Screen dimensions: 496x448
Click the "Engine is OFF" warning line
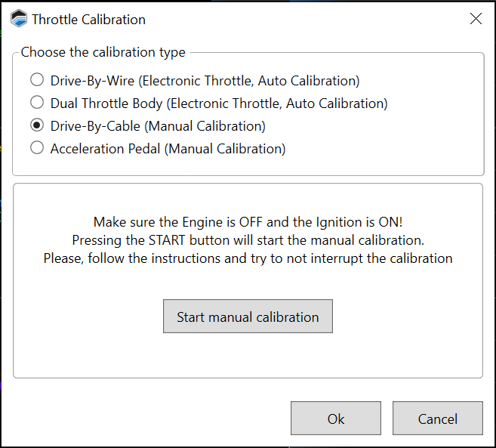point(248,222)
